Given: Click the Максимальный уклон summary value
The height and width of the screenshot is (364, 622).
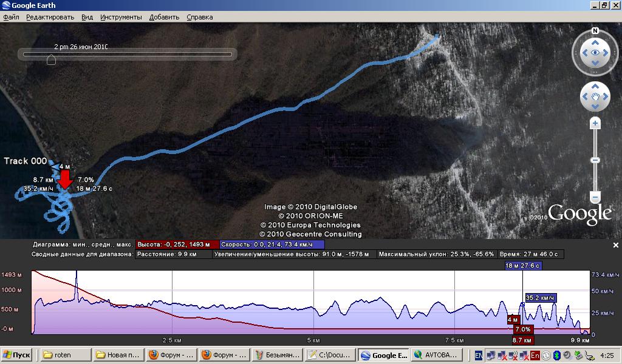Looking at the screenshot, I should click(x=436, y=254).
